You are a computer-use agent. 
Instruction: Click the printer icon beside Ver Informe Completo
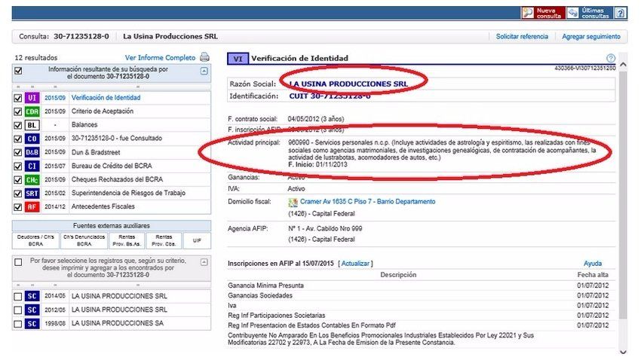pyautogui.click(x=204, y=57)
